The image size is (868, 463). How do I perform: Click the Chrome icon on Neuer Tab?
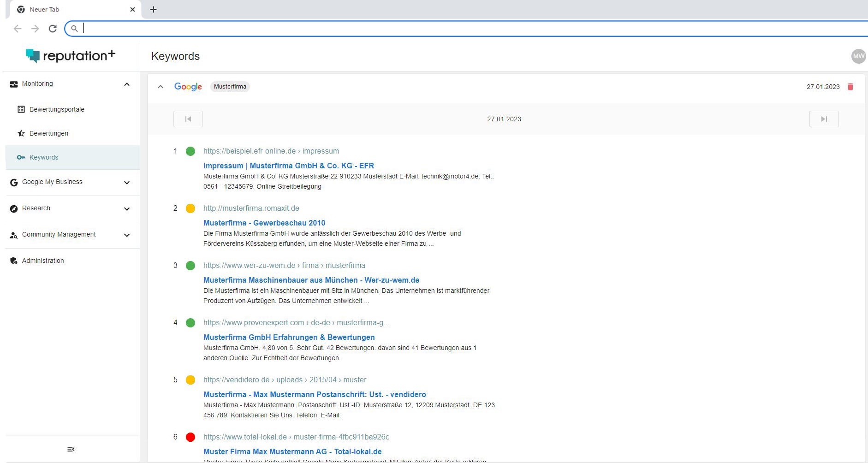tap(21, 9)
